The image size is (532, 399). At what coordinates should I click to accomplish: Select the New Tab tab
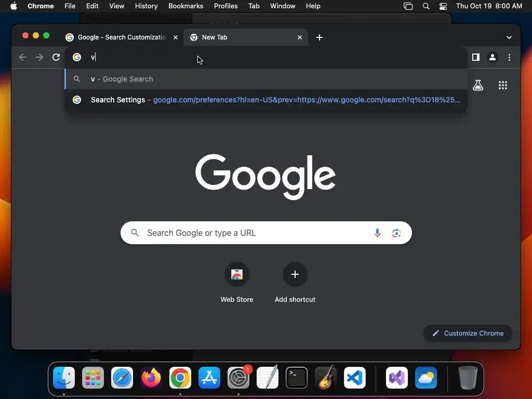pos(246,37)
